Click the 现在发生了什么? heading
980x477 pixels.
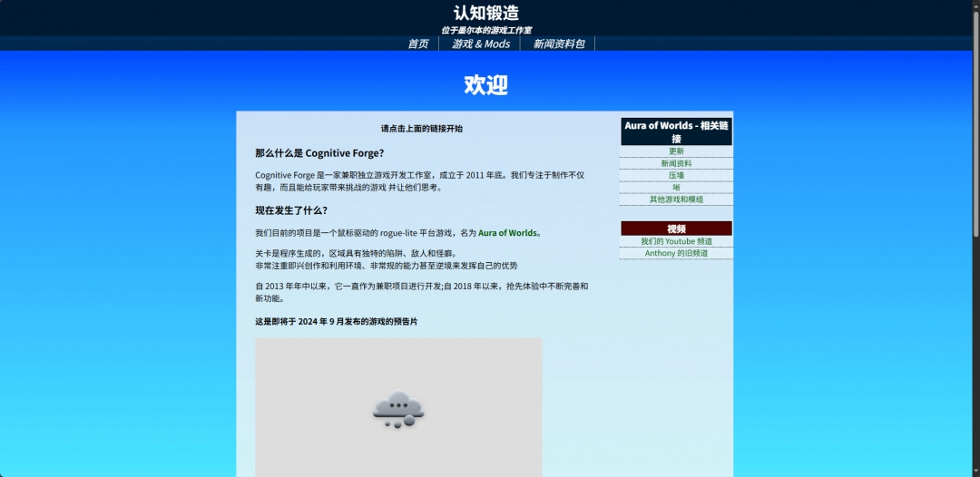(291, 210)
